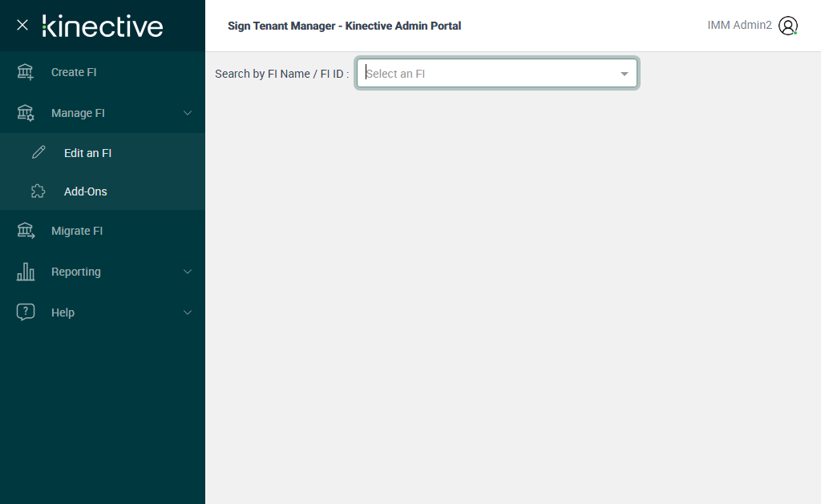
Task: Click the Manage FI bank gear icon
Action: point(25,113)
